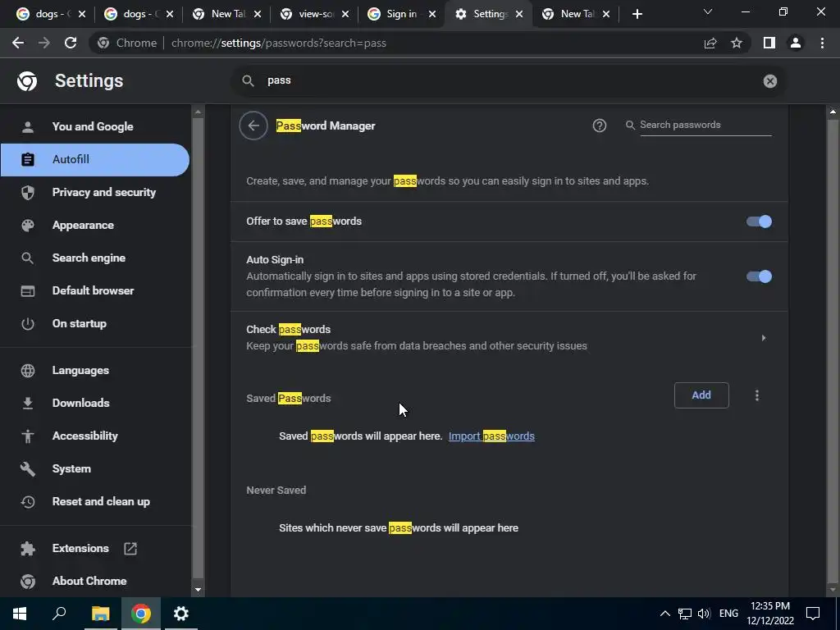840x630 pixels.
Task: Open the taskbar clock and date
Action: point(770,614)
